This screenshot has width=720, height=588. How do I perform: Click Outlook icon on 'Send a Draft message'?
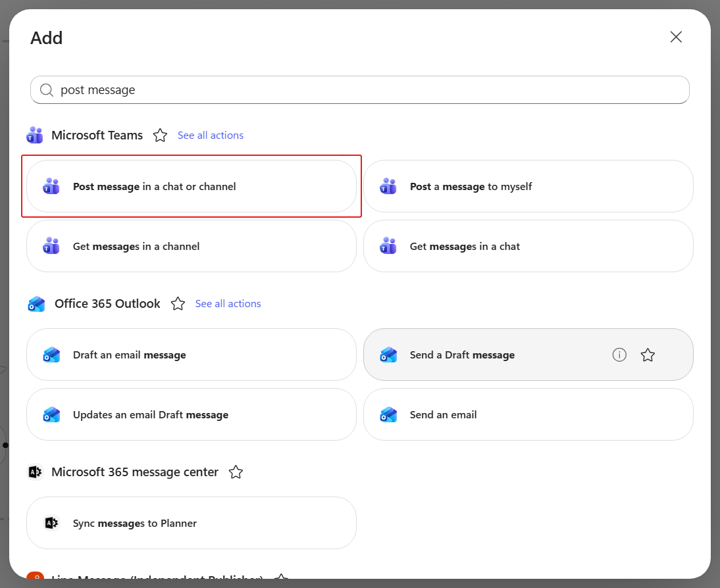[388, 355]
